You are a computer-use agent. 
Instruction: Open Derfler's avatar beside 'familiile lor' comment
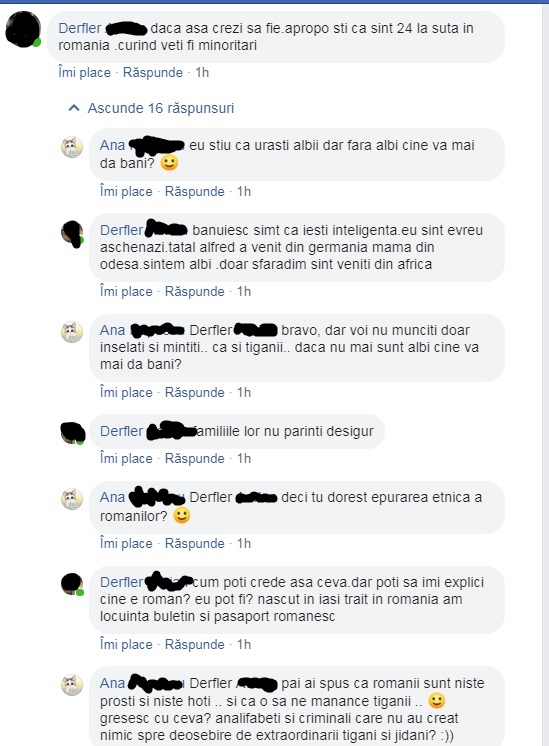pos(73,433)
